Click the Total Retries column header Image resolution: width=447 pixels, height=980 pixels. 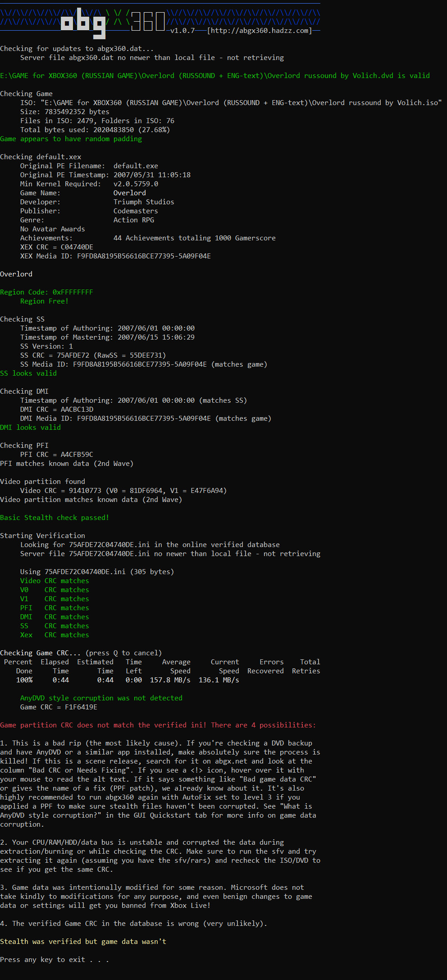click(306, 667)
